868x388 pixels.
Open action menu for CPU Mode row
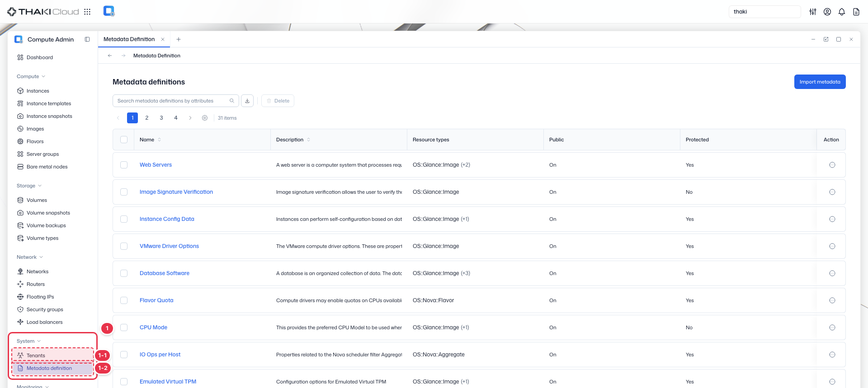832,327
